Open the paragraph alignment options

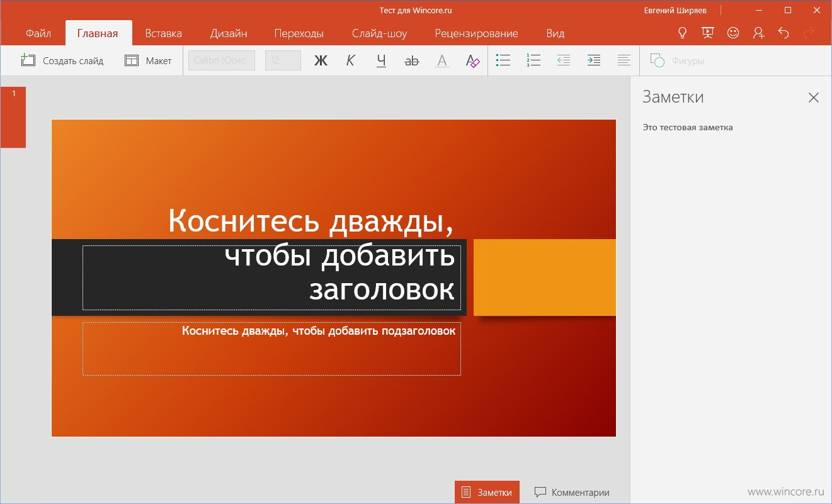point(624,60)
